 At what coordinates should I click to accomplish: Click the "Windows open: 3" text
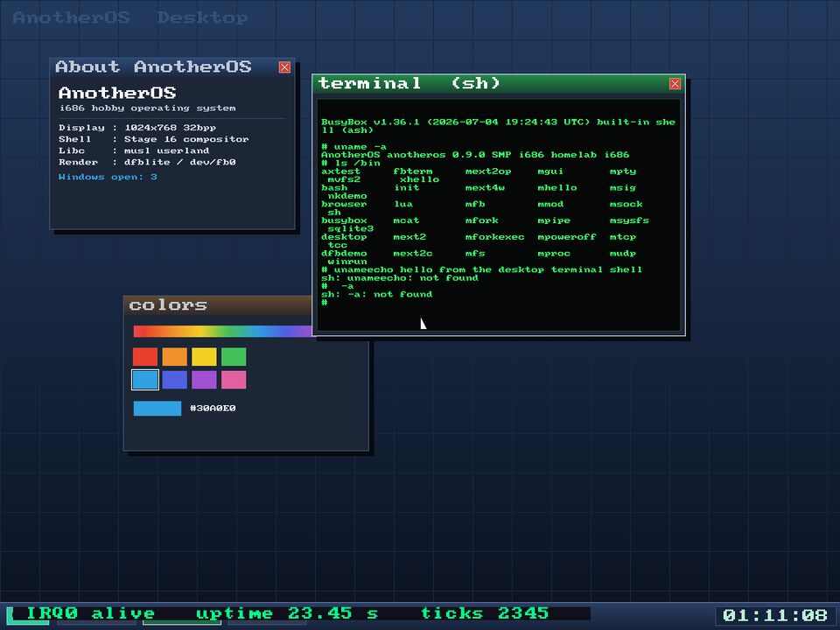tap(108, 177)
